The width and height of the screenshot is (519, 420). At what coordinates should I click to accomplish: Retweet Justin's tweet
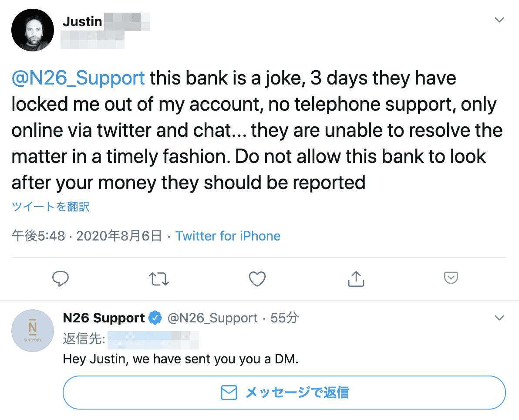[x=158, y=278]
